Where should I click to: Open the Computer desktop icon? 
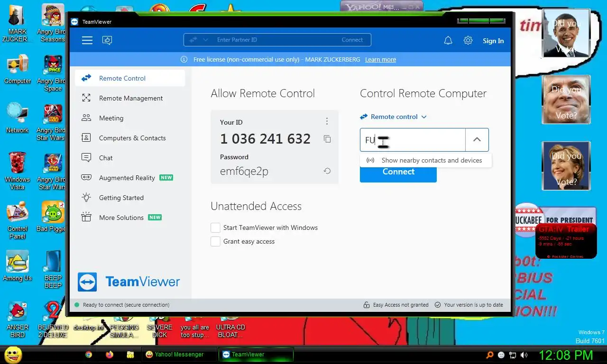pos(18,69)
